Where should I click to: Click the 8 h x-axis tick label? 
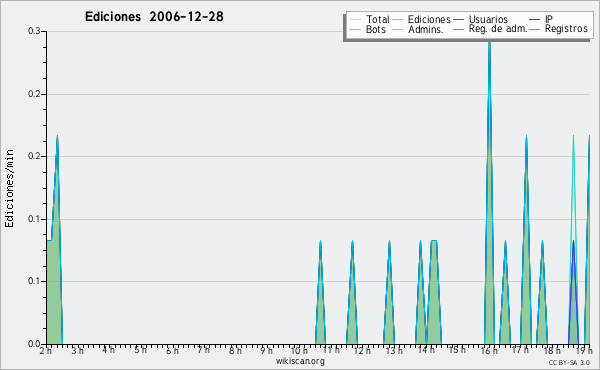tap(235, 350)
